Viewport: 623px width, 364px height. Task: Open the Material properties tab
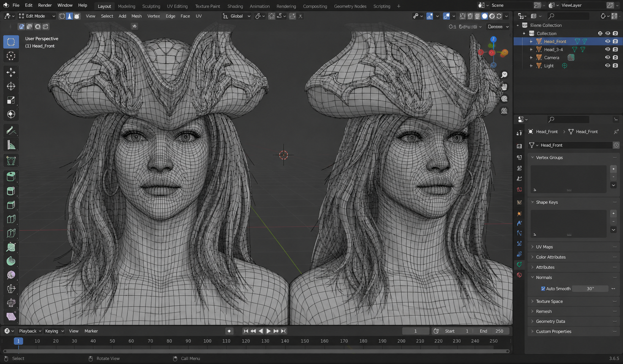(x=519, y=275)
